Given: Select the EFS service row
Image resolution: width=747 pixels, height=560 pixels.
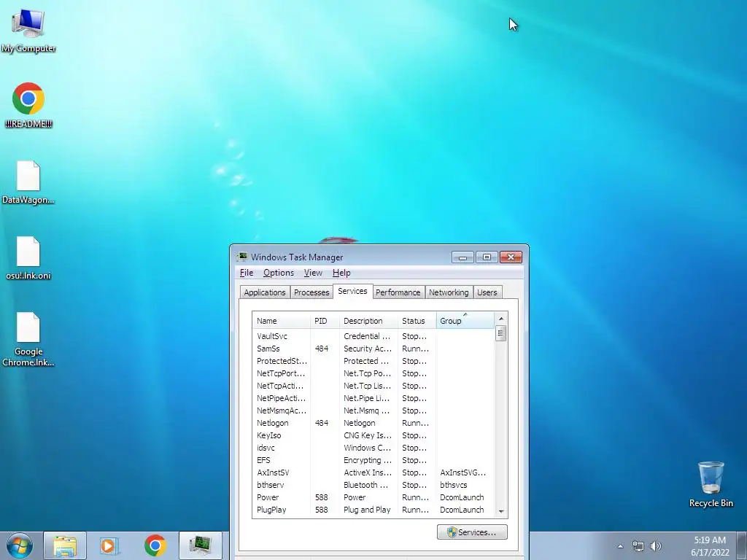Looking at the screenshot, I should [373, 460].
